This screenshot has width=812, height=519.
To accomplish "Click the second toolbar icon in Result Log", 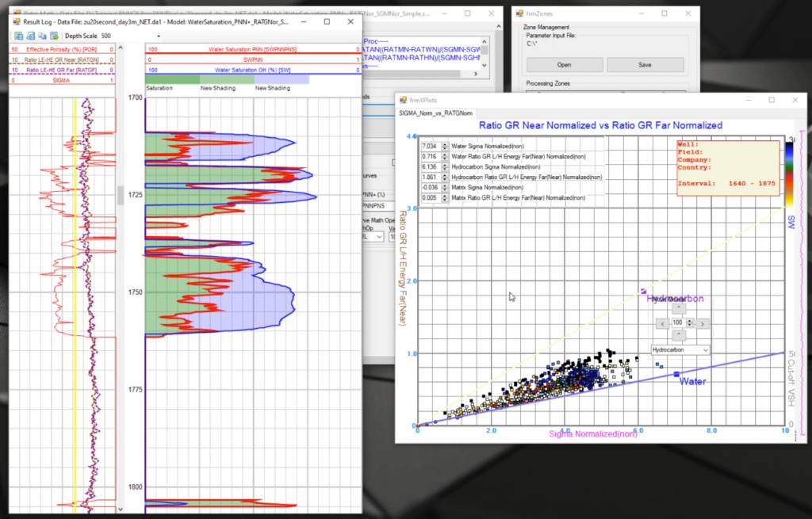I will point(31,36).
